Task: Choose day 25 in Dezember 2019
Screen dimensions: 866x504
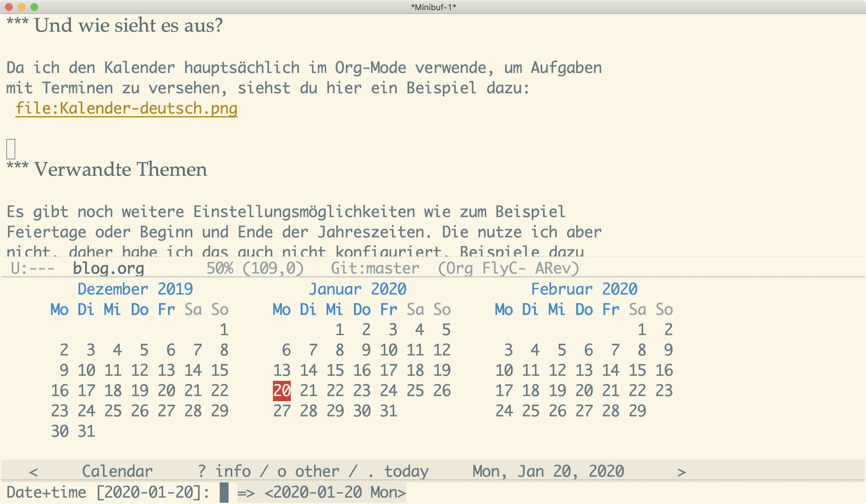Action: [x=113, y=411]
